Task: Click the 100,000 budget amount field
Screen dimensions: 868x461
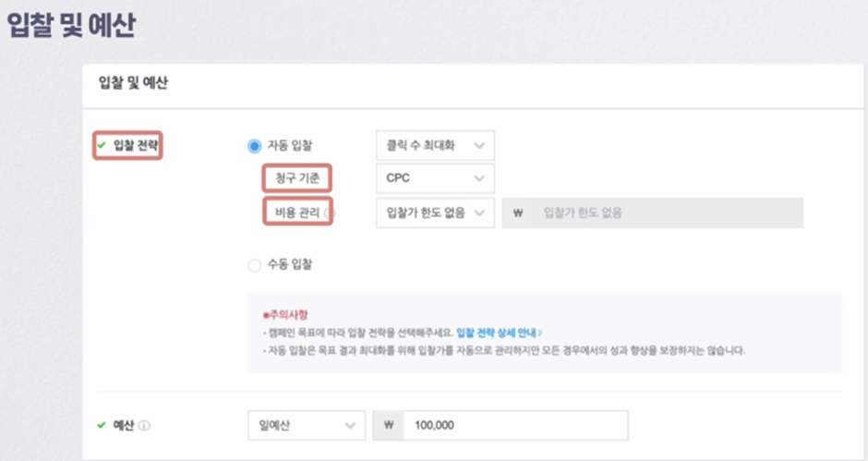Action: [515, 425]
